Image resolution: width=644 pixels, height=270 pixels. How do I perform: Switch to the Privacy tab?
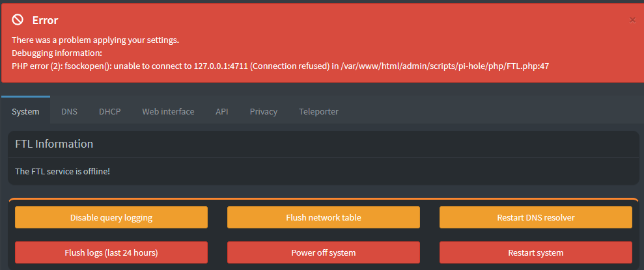(x=263, y=111)
